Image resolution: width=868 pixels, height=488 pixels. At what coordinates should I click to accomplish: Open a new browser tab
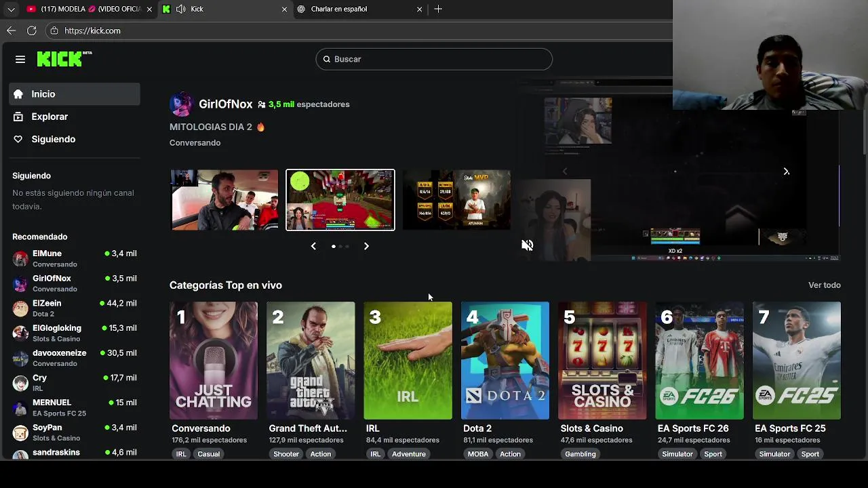438,9
